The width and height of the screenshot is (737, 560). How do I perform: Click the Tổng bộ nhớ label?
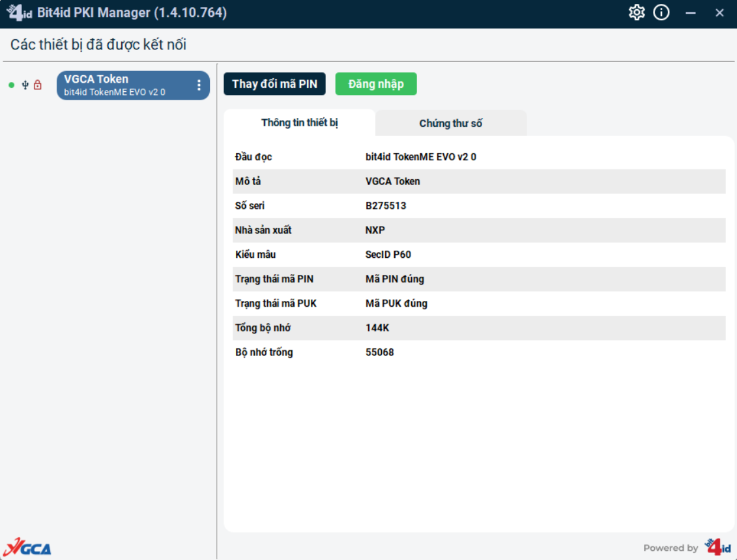tap(263, 328)
